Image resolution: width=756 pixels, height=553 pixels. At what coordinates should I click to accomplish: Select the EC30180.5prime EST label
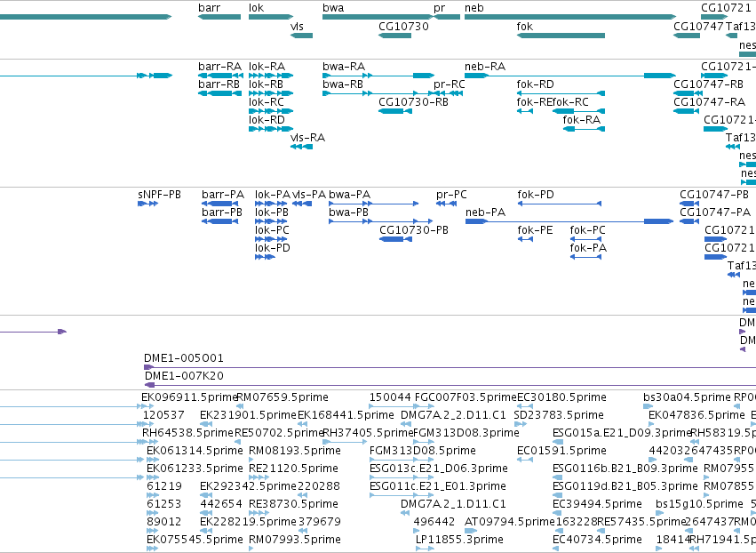pyautogui.click(x=561, y=397)
